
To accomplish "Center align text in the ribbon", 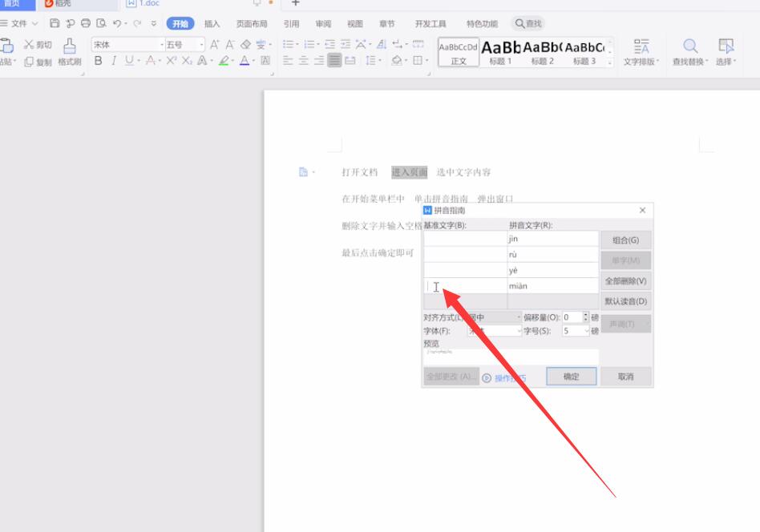I will coord(303,61).
